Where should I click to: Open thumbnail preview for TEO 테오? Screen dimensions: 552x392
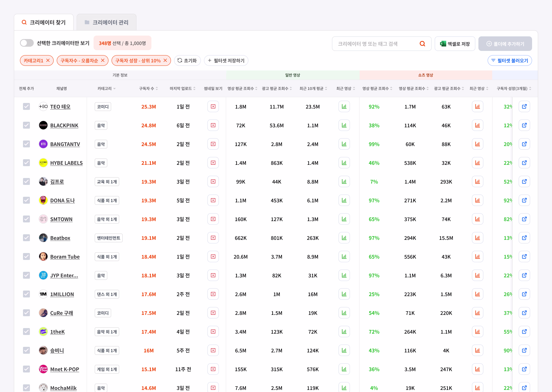[x=213, y=106]
